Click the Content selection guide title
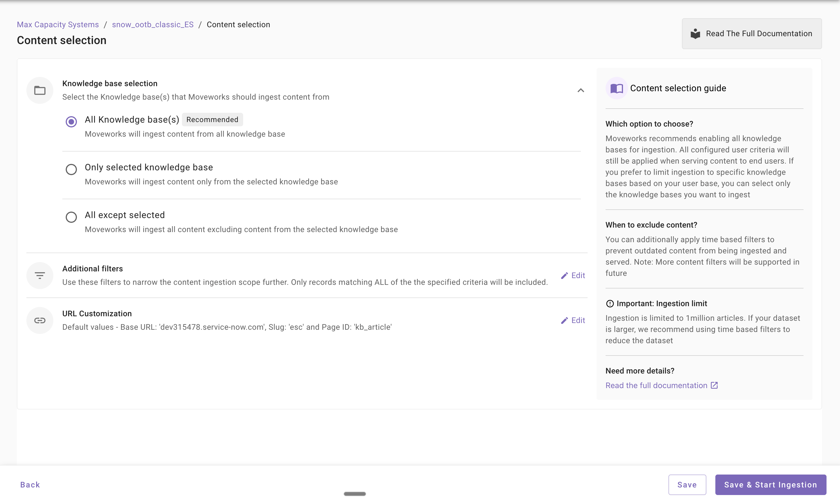Screen dimensions: 840x504 point(678,88)
